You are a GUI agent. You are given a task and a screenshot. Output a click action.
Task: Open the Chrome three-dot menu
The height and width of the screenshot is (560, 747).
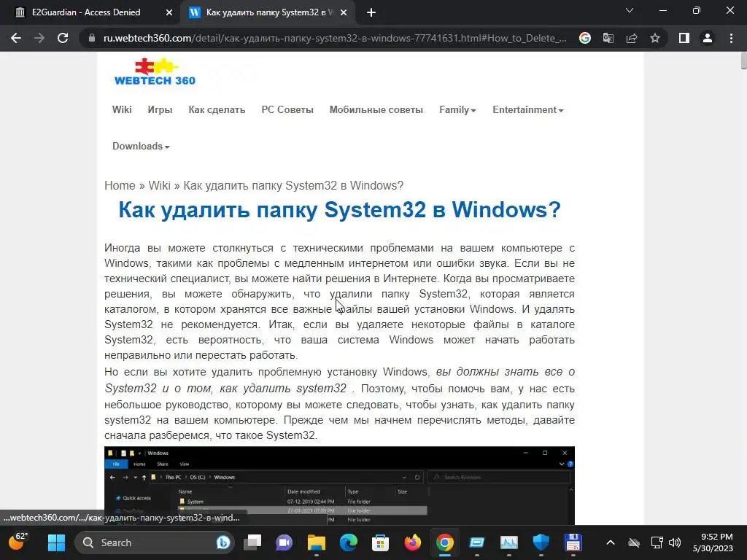pyautogui.click(x=731, y=38)
